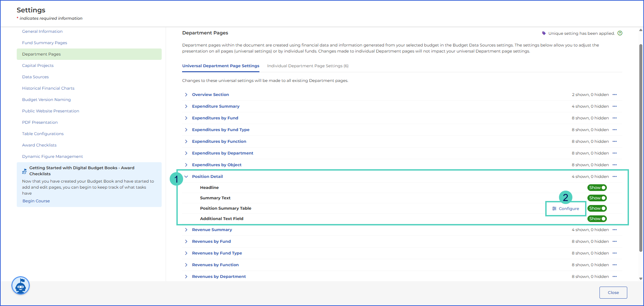
Task: Select Department Pages in sidebar
Action: tap(89, 54)
